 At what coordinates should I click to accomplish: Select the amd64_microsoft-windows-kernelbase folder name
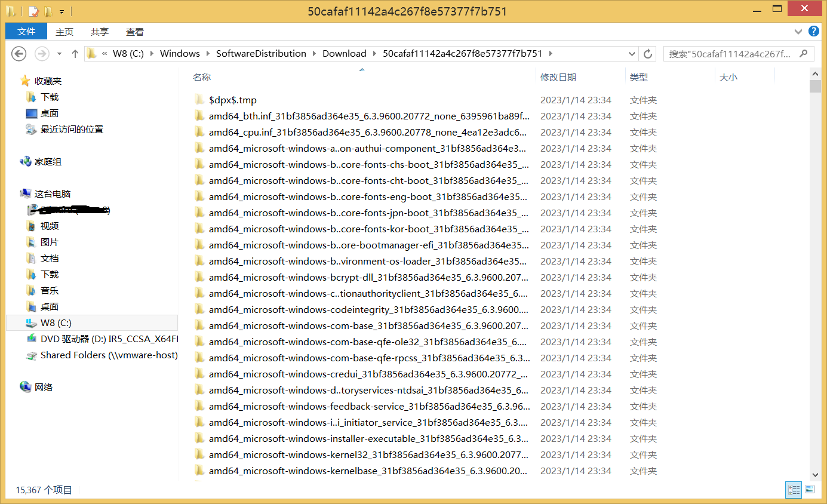click(368, 471)
